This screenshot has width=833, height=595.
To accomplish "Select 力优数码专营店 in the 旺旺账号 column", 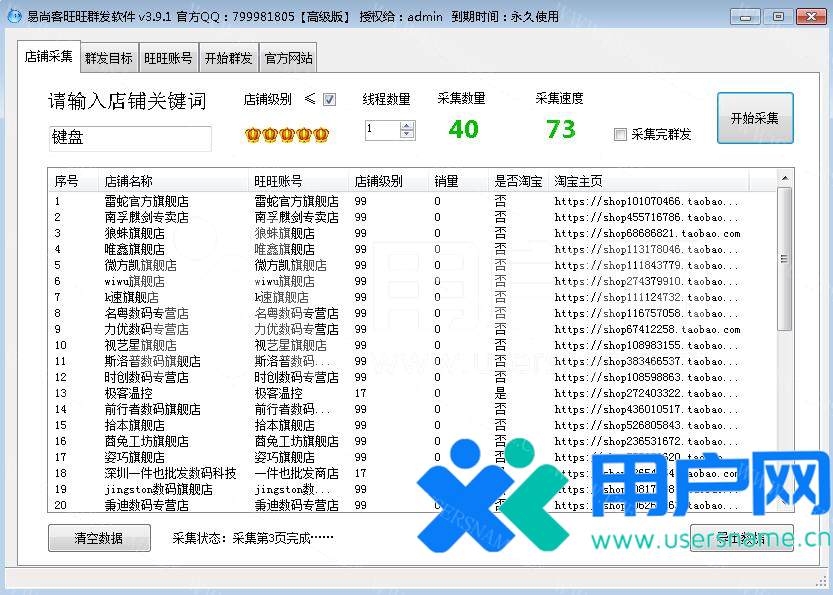I will coord(296,329).
